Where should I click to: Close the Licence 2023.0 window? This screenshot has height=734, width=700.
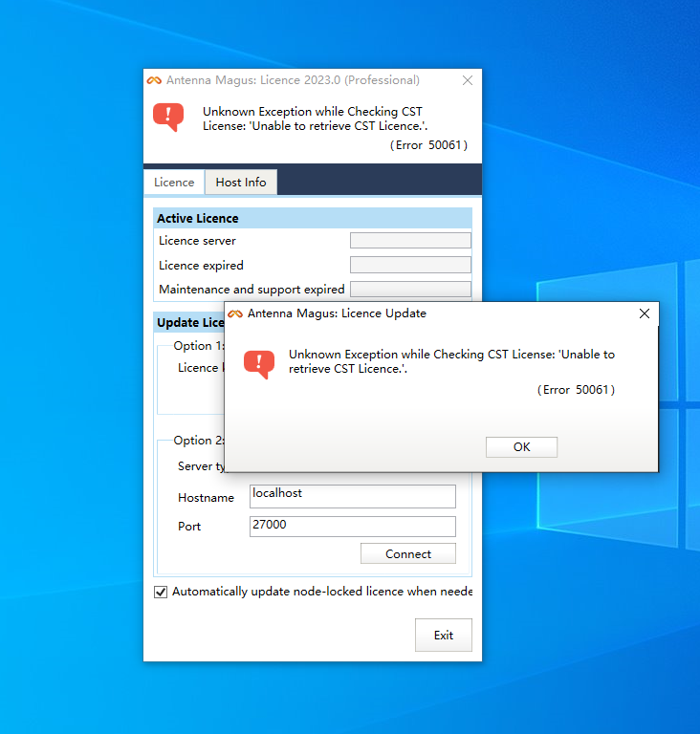(467, 80)
